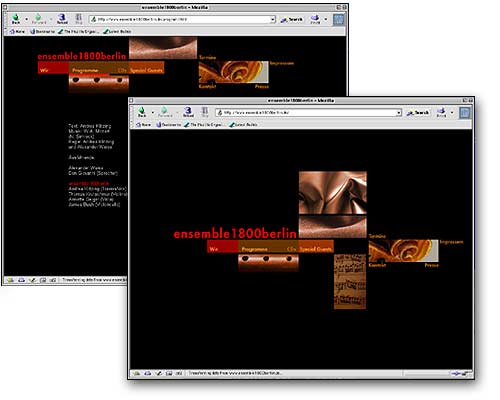Open 'Wir' menu item on front page

214,249
